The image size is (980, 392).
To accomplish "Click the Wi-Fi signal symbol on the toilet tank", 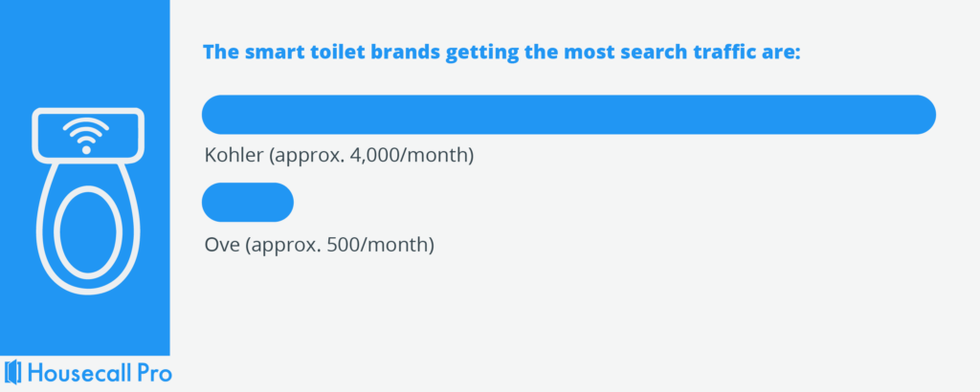I will click(86, 136).
